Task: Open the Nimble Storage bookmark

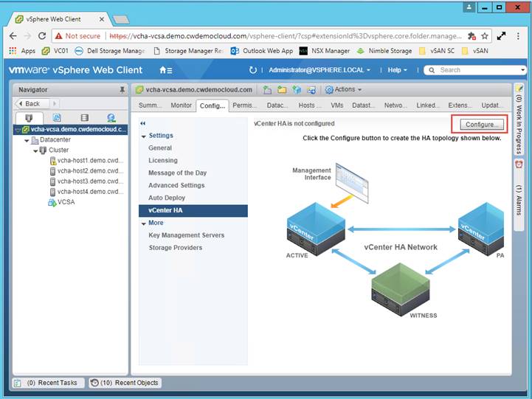Action: tap(384, 51)
